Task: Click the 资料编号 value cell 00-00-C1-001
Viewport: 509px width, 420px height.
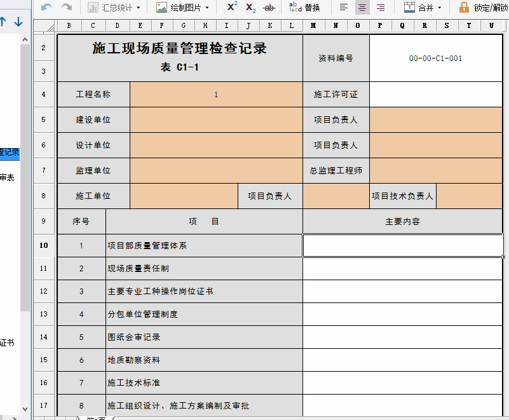Action: pyautogui.click(x=435, y=58)
